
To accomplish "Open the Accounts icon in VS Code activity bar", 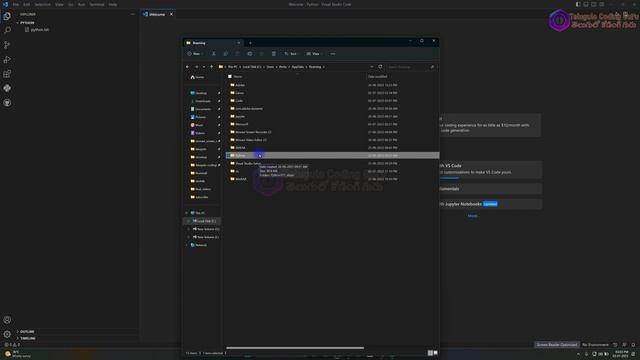I will [7, 320].
